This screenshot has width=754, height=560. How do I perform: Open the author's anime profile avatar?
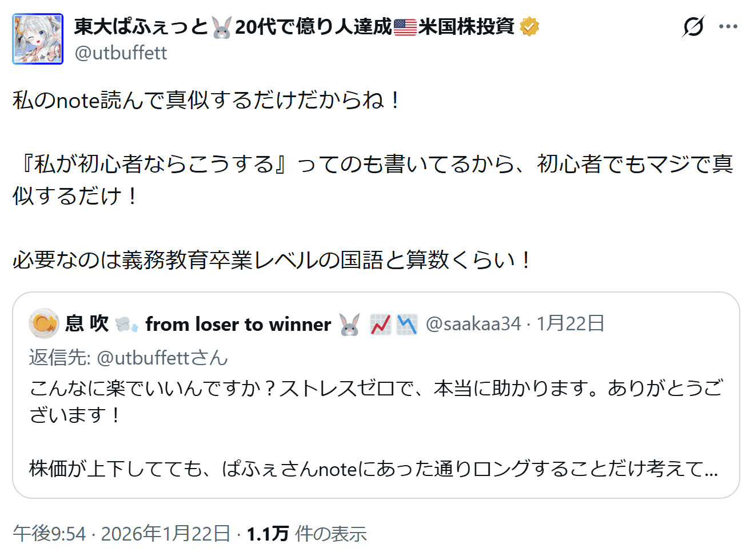(x=38, y=39)
